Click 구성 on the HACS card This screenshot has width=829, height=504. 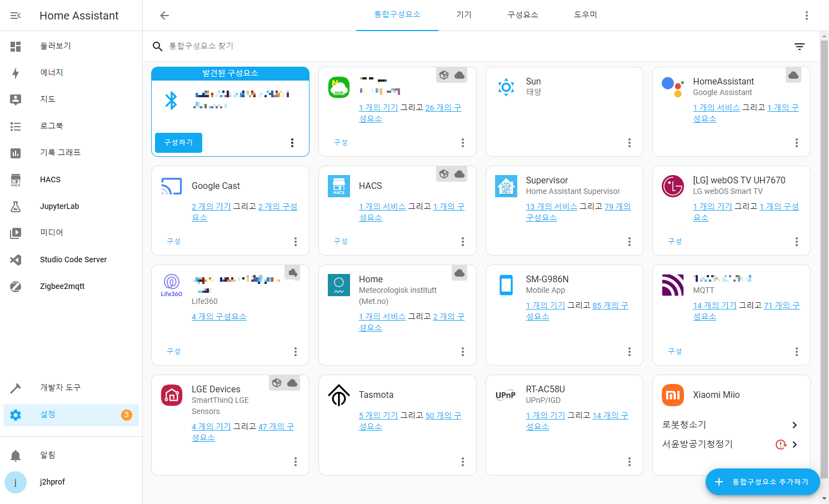[x=341, y=242]
